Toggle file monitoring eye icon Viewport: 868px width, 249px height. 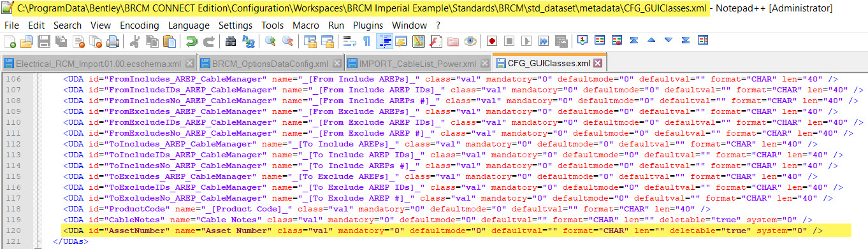click(470, 41)
